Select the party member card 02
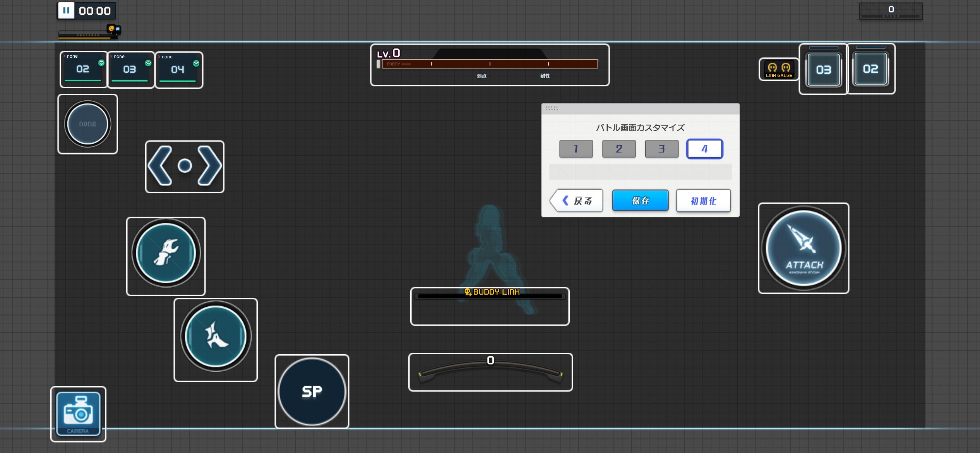980x453 pixels. click(x=84, y=70)
